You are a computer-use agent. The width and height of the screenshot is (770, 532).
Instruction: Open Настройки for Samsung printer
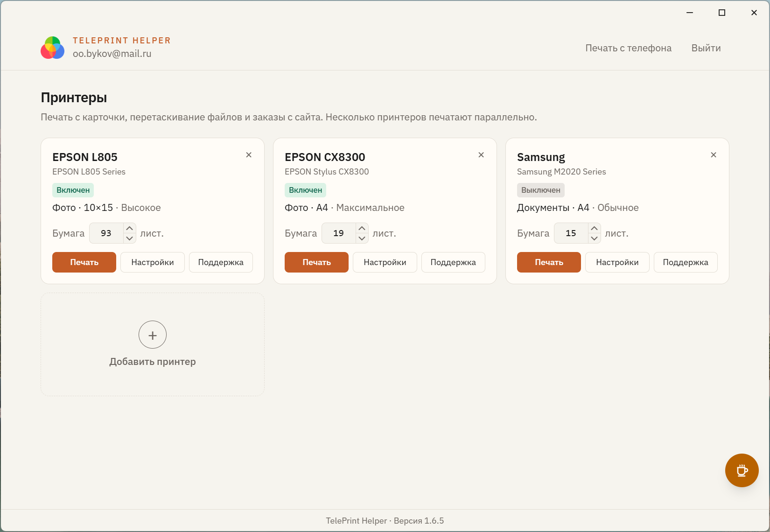617,262
